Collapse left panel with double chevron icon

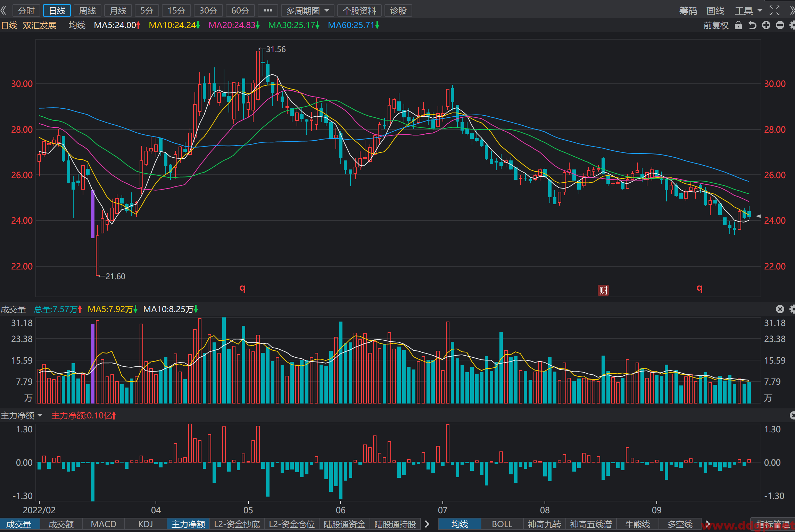pos(3,10)
